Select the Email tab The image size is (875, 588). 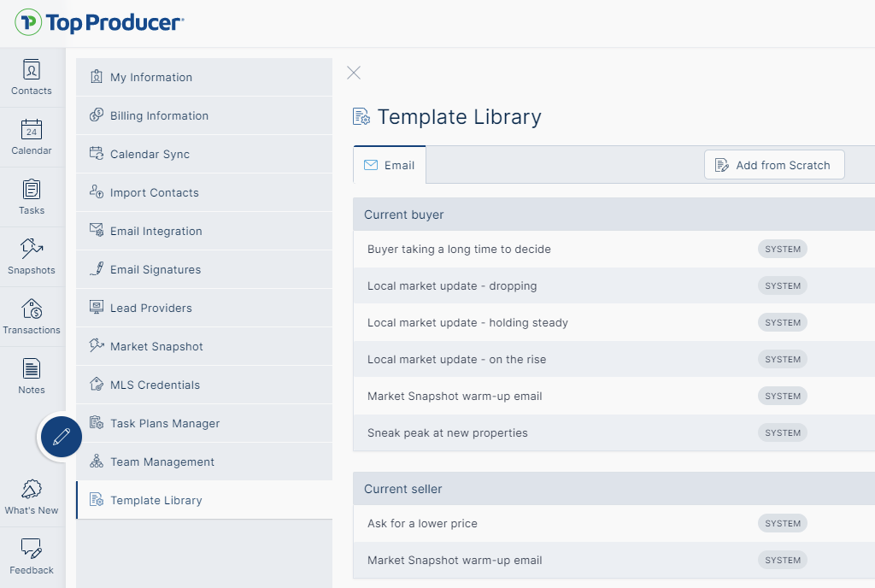pyautogui.click(x=390, y=165)
